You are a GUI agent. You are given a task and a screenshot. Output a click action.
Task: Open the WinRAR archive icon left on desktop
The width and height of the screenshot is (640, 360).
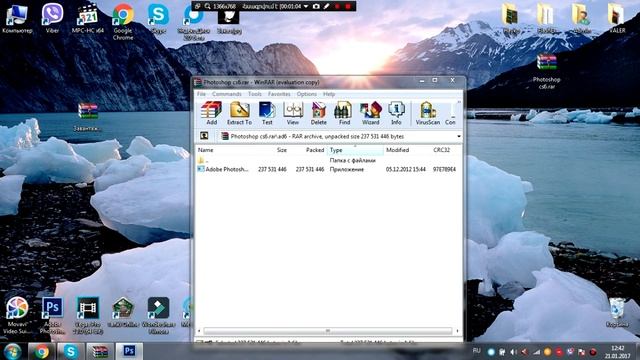click(88, 117)
